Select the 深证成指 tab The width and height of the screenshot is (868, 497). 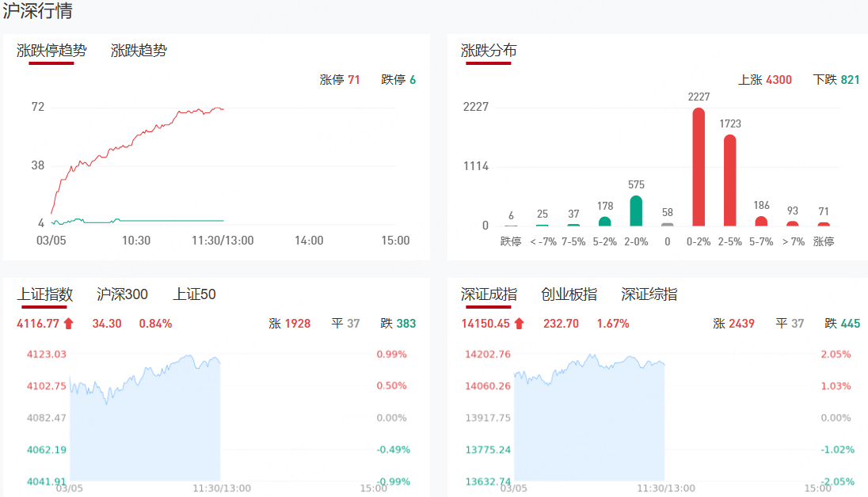tap(489, 294)
